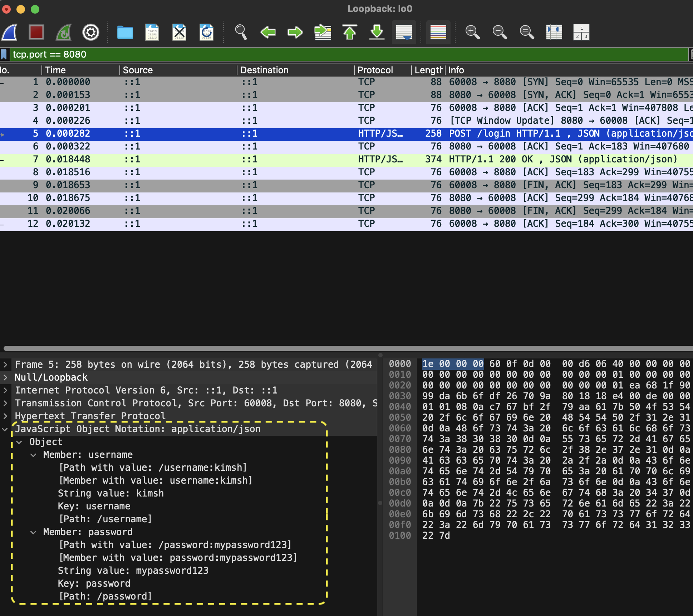Click the shark fin start capture icon
693x616 pixels.
click(10, 32)
